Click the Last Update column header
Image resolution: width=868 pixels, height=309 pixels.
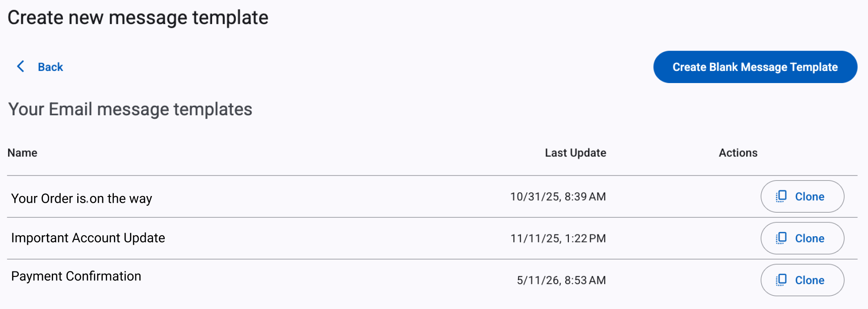pyautogui.click(x=576, y=153)
